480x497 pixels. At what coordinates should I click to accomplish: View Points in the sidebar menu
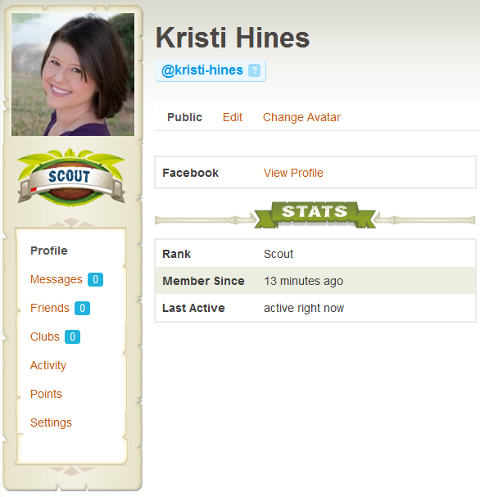coord(46,394)
